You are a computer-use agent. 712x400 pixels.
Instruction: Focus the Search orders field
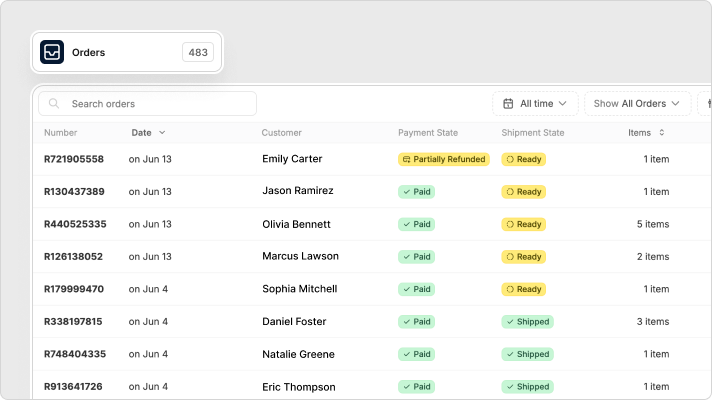[148, 104]
